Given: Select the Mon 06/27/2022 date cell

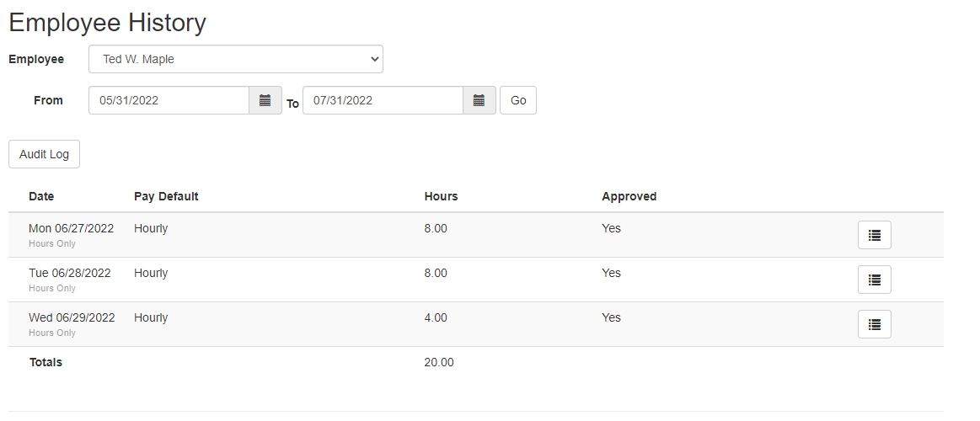Looking at the screenshot, I should [x=71, y=228].
